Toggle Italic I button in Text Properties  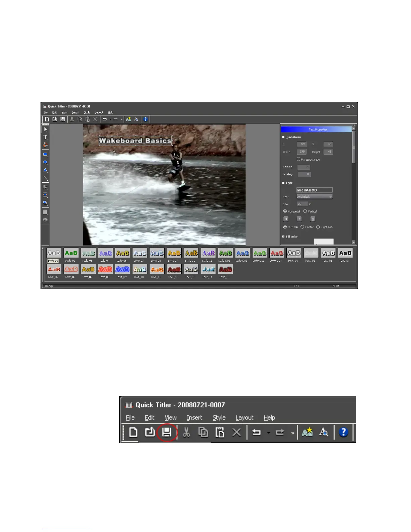click(x=299, y=219)
